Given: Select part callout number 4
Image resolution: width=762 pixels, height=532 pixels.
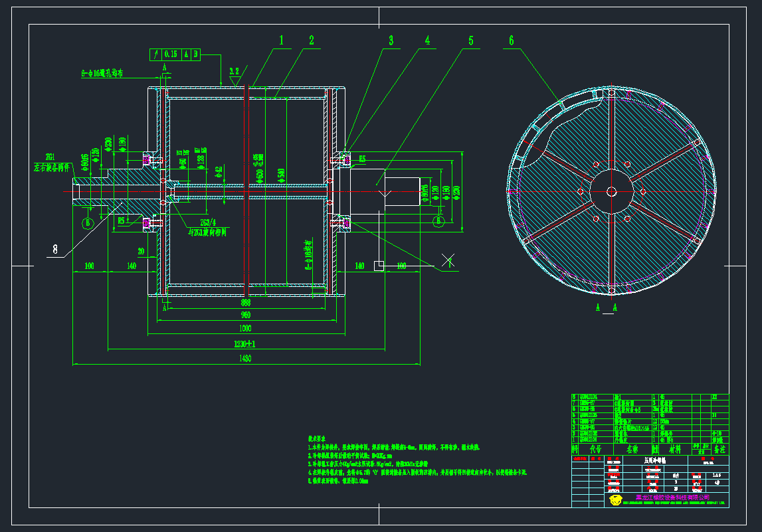Looking at the screenshot, I should pos(427,41).
